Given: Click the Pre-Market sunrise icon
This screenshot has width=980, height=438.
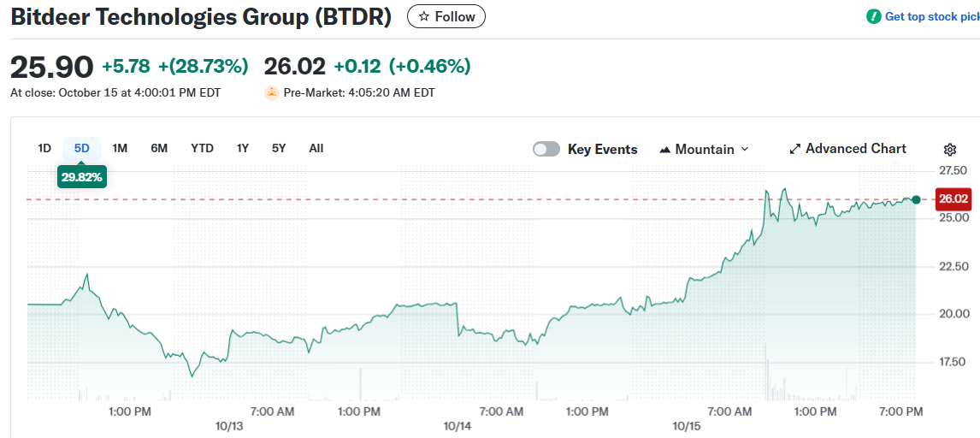Looking at the screenshot, I should (x=272, y=92).
